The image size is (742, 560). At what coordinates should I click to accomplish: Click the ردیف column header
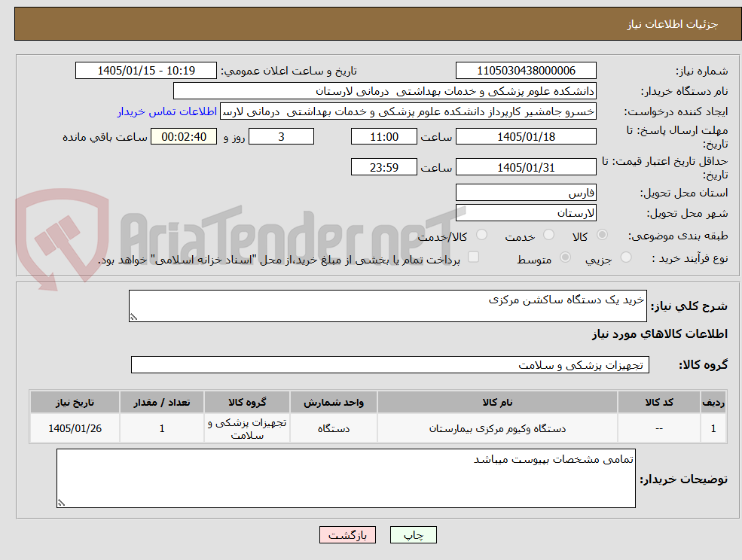pos(713,402)
